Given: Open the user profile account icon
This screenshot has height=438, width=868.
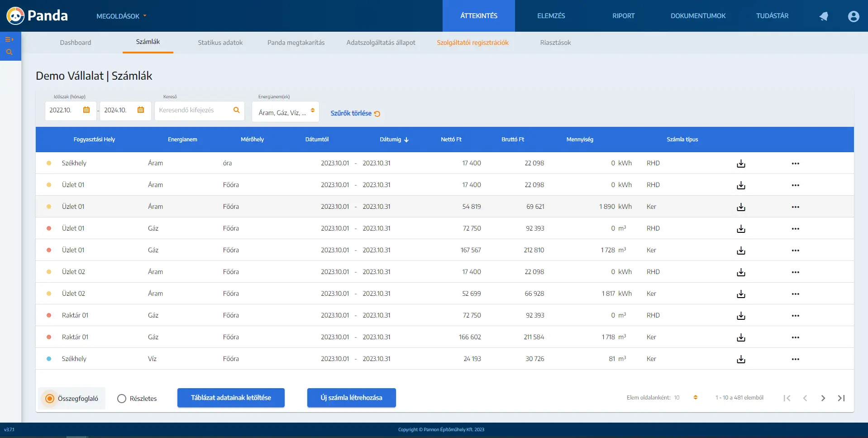Looking at the screenshot, I should pyautogui.click(x=853, y=16).
